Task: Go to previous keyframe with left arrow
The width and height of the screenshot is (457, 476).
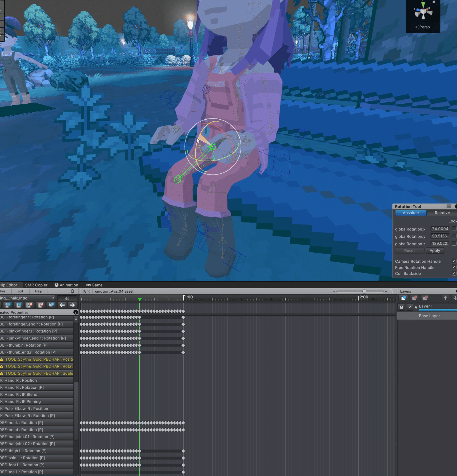Action: click(x=62, y=305)
